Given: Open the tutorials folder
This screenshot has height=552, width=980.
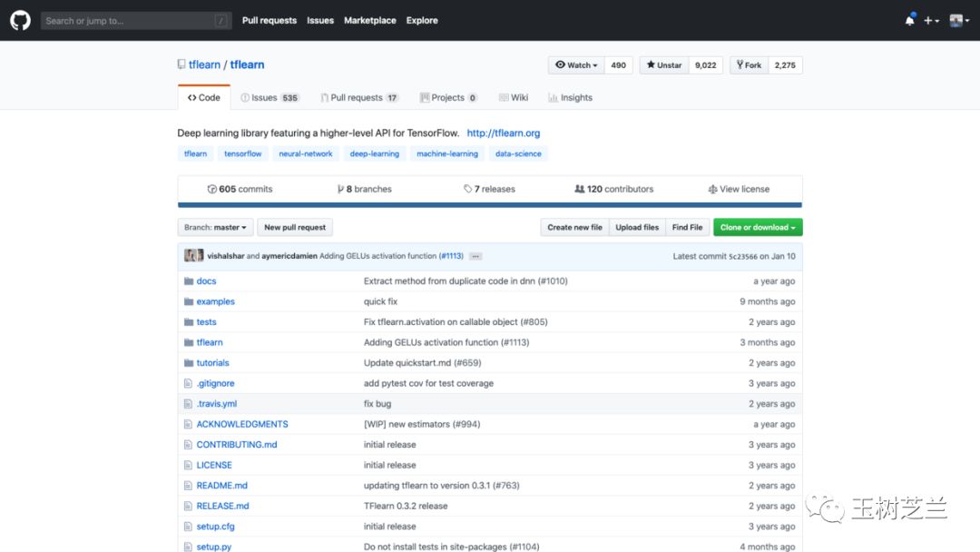Looking at the screenshot, I should (212, 363).
